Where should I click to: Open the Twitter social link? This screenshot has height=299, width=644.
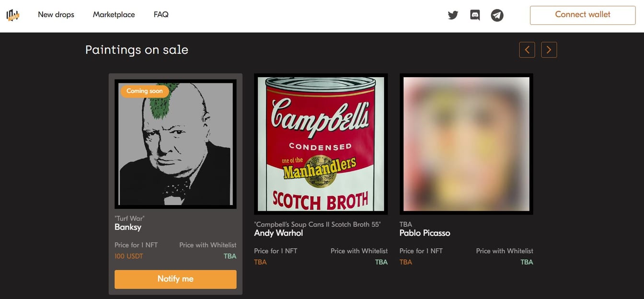tap(453, 15)
